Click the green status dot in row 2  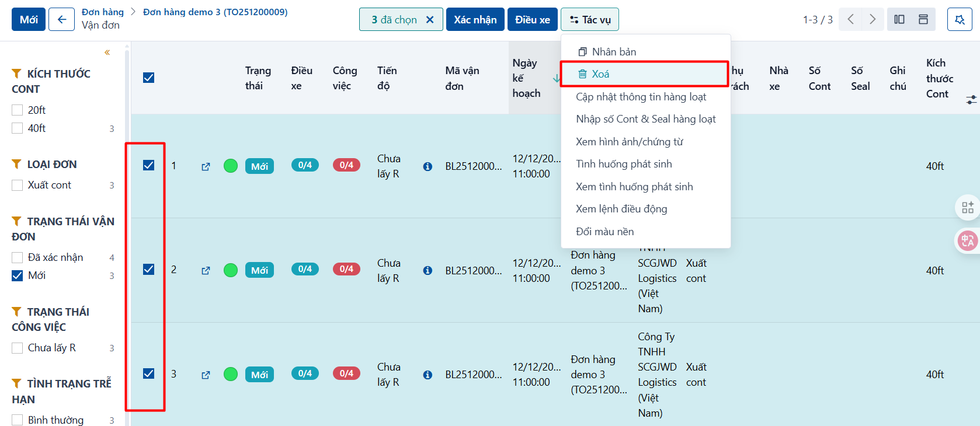tap(231, 270)
